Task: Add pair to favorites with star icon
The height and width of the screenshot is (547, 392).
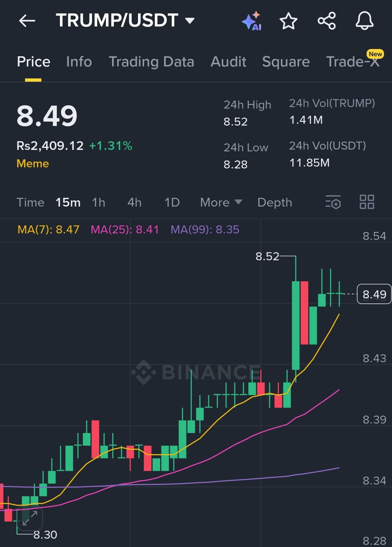Action: click(289, 21)
